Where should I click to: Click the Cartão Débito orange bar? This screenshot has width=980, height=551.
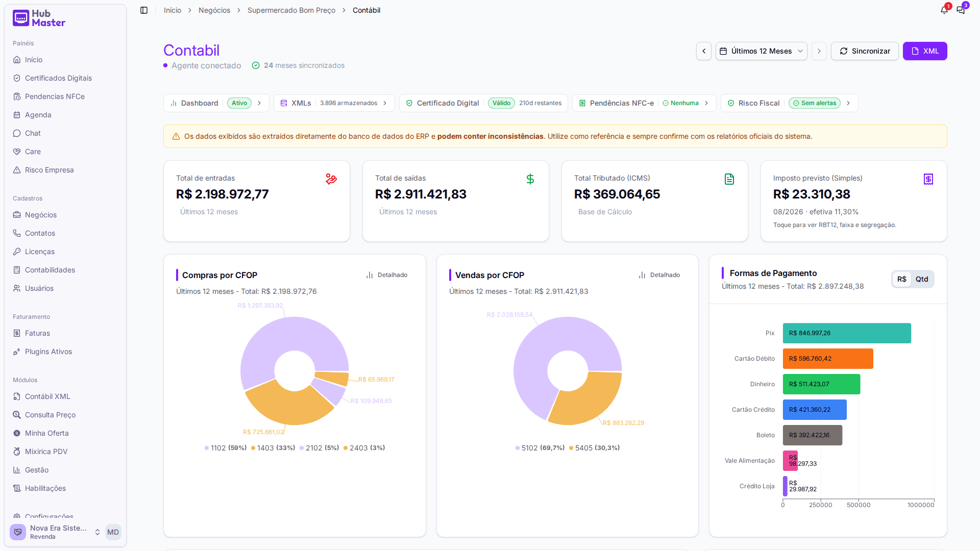[828, 359]
